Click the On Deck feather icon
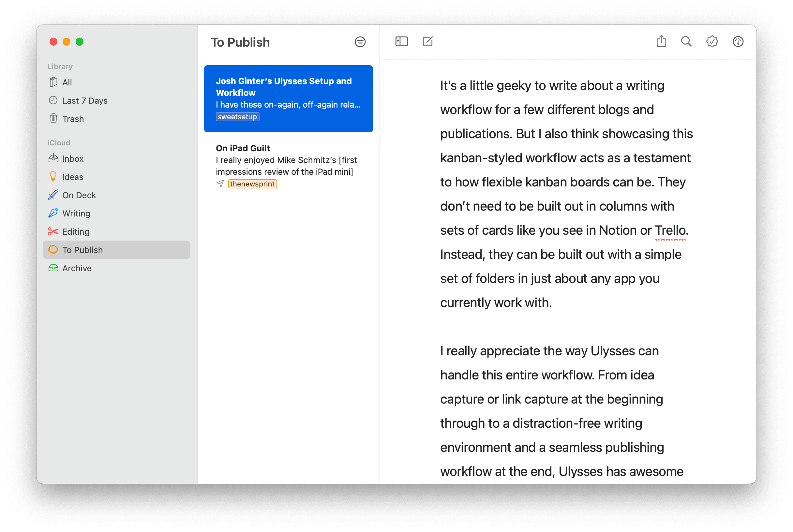Viewport: 793px width, 532px height. pos(53,195)
